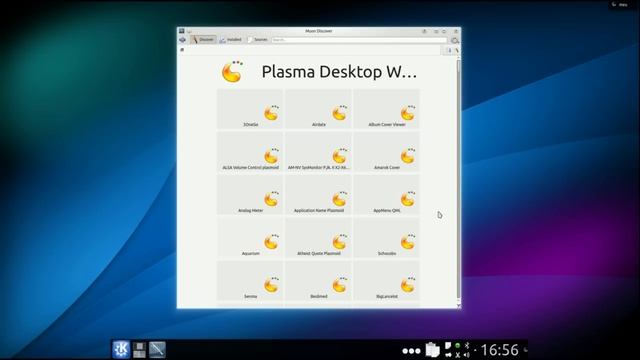The width and height of the screenshot is (640, 360).
Task: Open the Album Cover Viewer widget card
Action: click(387, 109)
